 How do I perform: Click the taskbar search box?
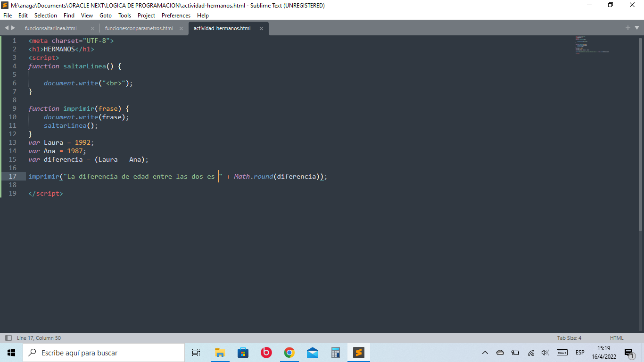(x=104, y=353)
